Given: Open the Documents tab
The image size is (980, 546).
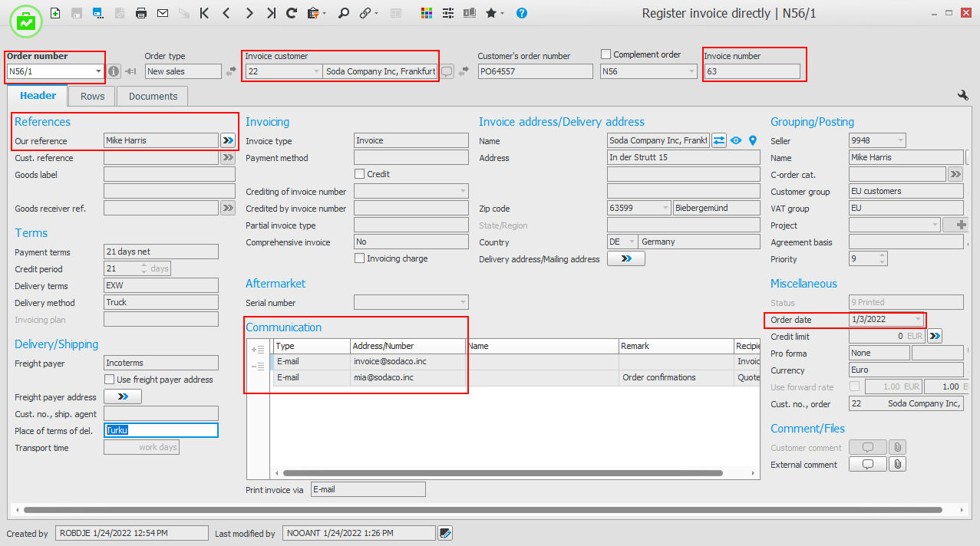Looking at the screenshot, I should tap(153, 96).
